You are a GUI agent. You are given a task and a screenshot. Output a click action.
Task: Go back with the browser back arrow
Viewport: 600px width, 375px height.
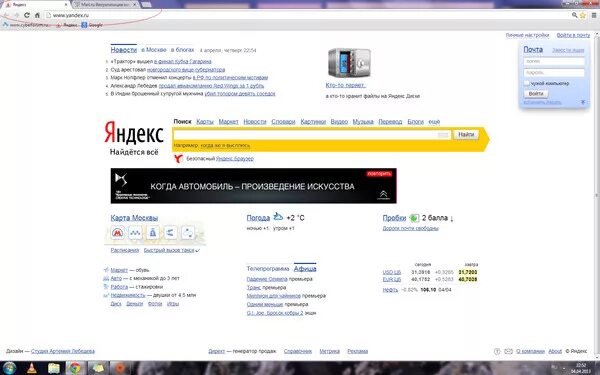[7, 15]
